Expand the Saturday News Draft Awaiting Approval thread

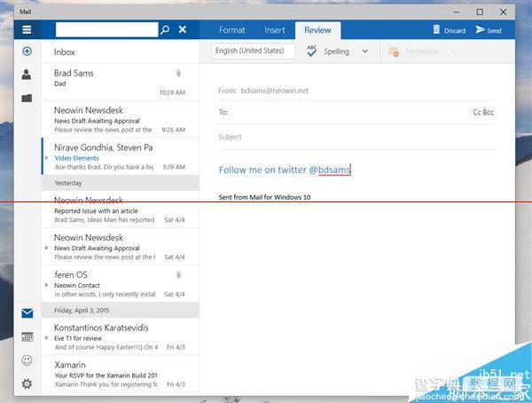tap(47, 248)
